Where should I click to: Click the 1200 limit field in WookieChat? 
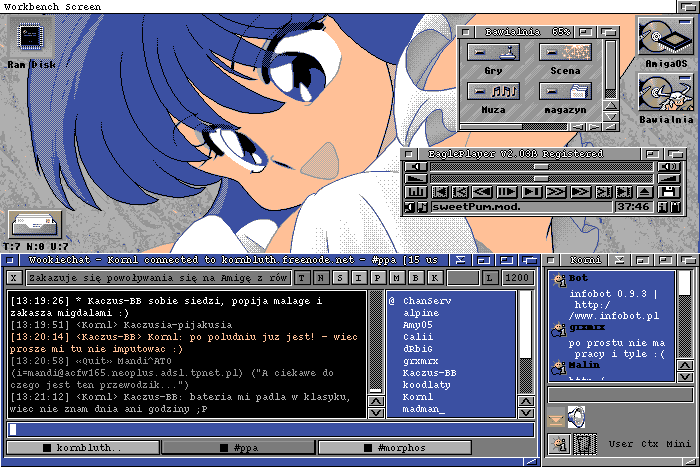[517, 278]
